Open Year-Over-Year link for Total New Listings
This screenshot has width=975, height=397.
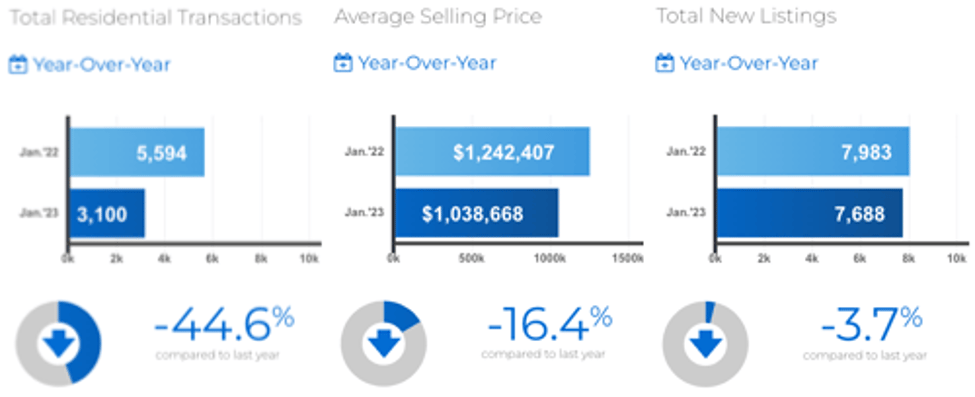tap(749, 63)
